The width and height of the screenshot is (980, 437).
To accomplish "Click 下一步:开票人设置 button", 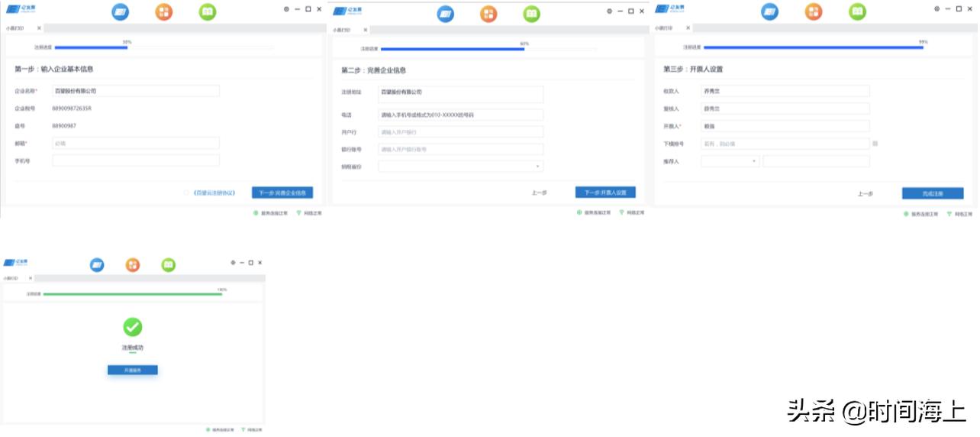I will click(x=605, y=193).
